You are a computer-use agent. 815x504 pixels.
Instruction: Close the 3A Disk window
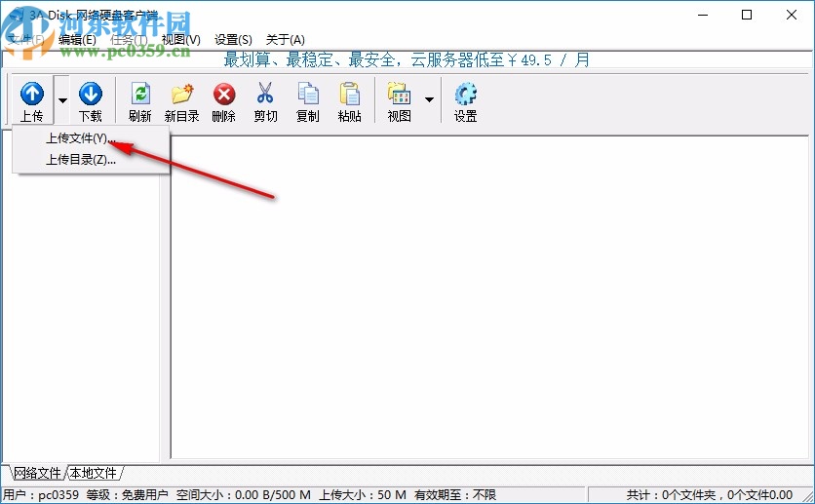791,15
